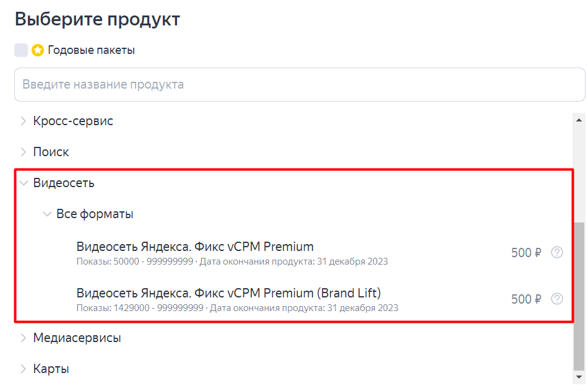The image size is (588, 391).
Task: Select Видеосеть Яндекса. Фикс vCPM Premium product
Action: tap(195, 247)
